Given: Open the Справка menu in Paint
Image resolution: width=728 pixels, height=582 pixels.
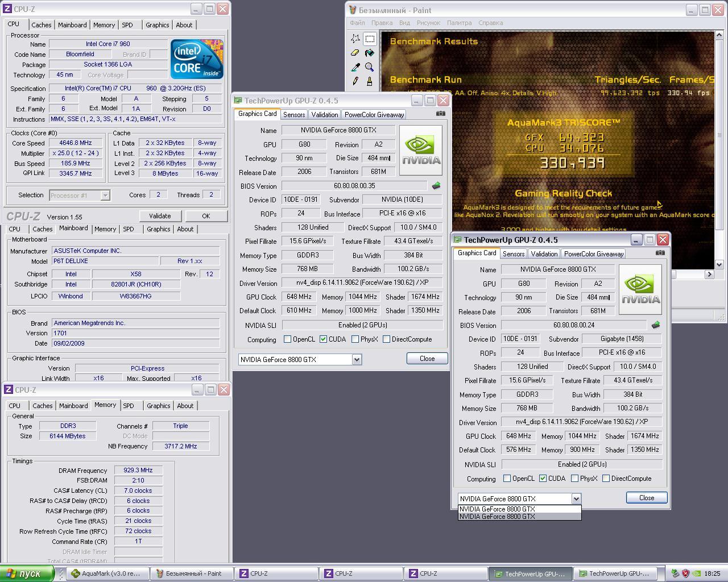Looking at the screenshot, I should pyautogui.click(x=490, y=23).
